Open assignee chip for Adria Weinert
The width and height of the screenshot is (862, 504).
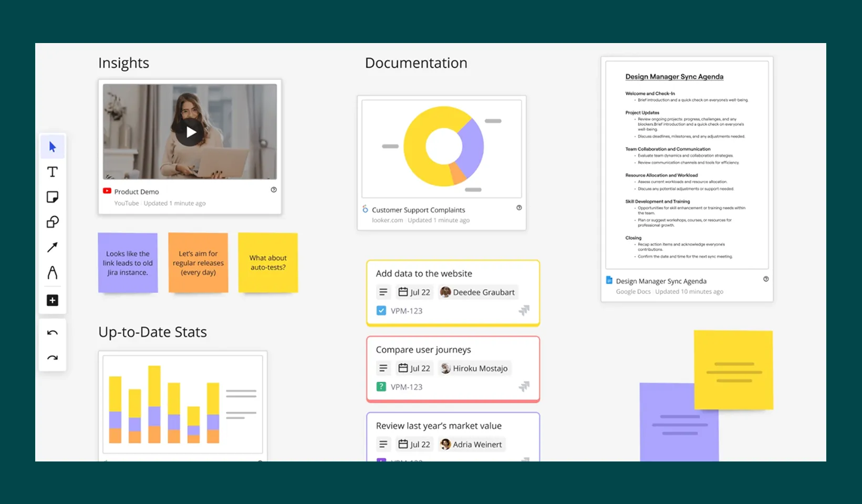click(x=471, y=444)
